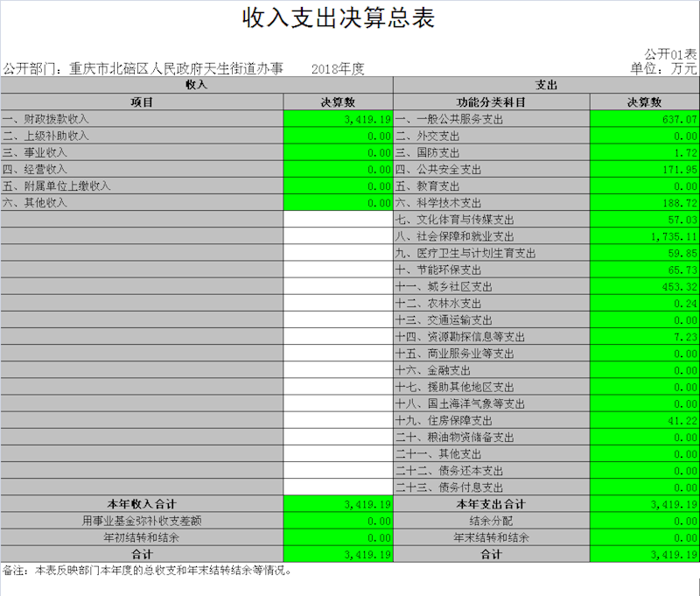This screenshot has width=700, height=596.
Task: Select the 七、文化体育与传媒支出 cell
Action: click(492, 220)
